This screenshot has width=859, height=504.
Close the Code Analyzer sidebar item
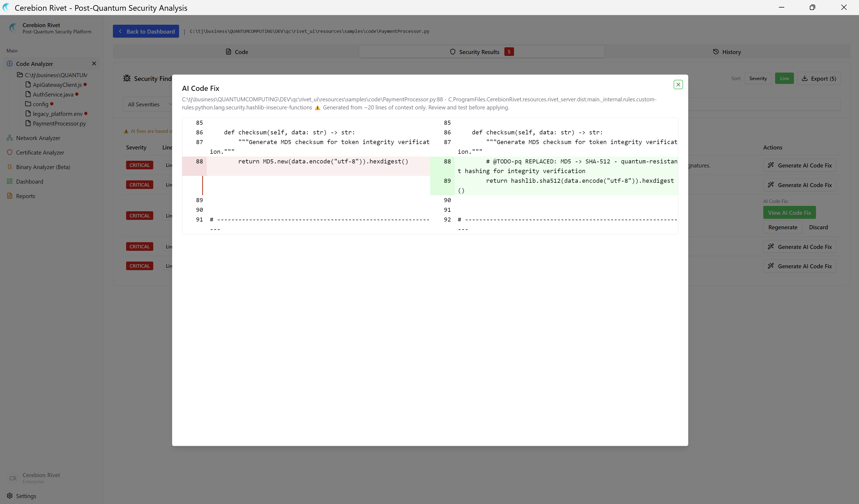[x=94, y=63]
